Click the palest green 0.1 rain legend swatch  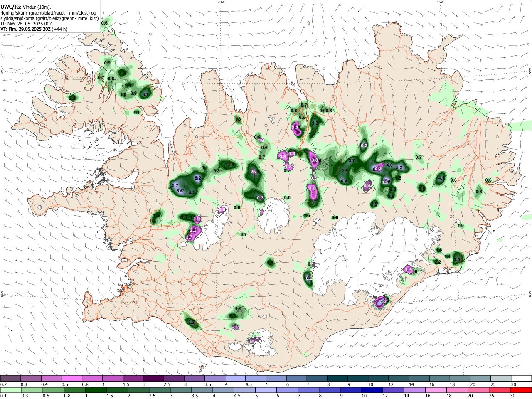click(x=10, y=390)
